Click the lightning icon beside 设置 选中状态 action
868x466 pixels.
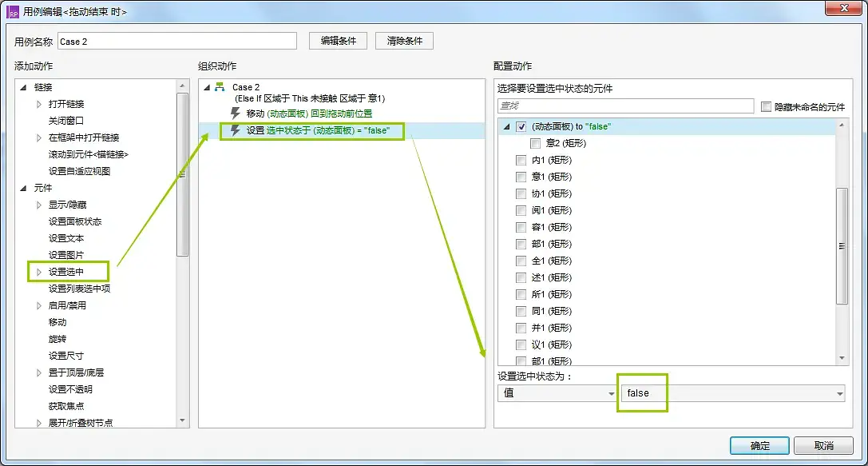[x=236, y=130]
